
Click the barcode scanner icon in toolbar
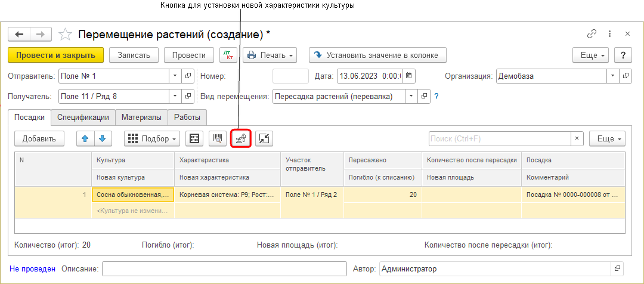216,138
